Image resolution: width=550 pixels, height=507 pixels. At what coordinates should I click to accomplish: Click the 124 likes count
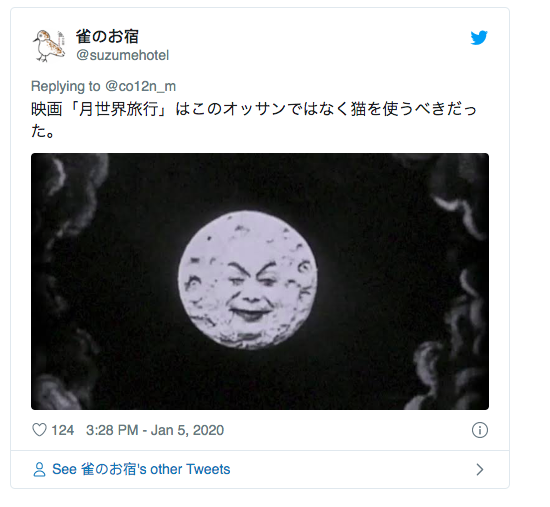click(63, 430)
